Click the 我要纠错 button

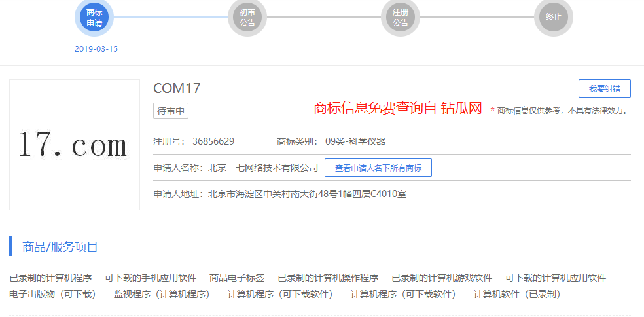605,88
